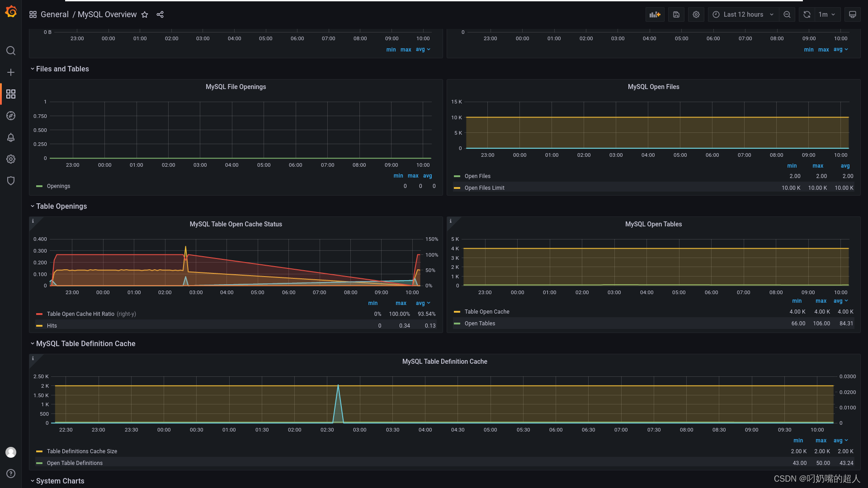Open the sidebar search icon
The height and width of the screenshot is (488, 868).
click(11, 51)
